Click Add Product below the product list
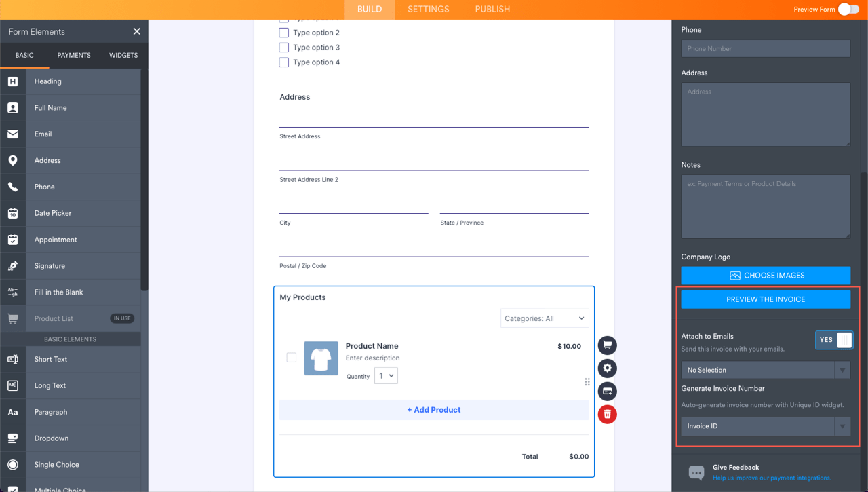868x492 pixels. point(433,409)
